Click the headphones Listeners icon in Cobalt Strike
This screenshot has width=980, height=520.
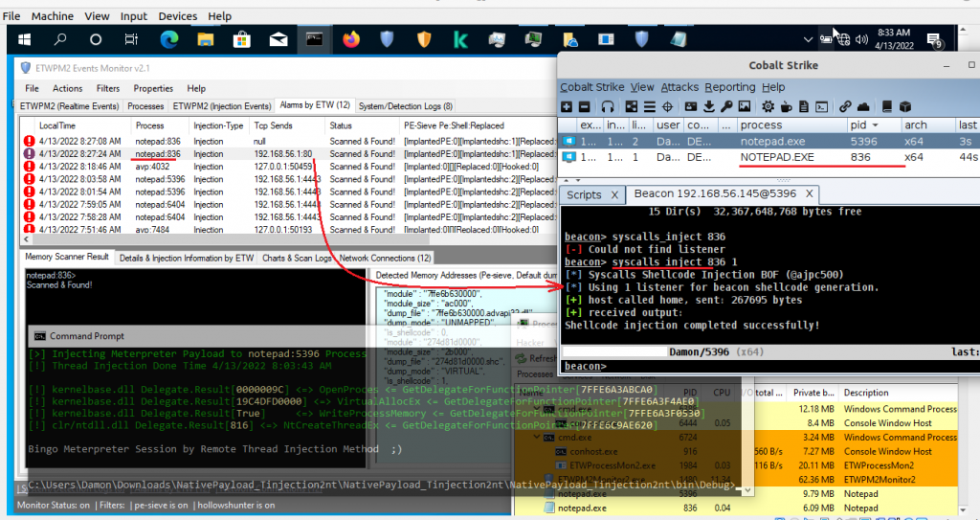[609, 106]
